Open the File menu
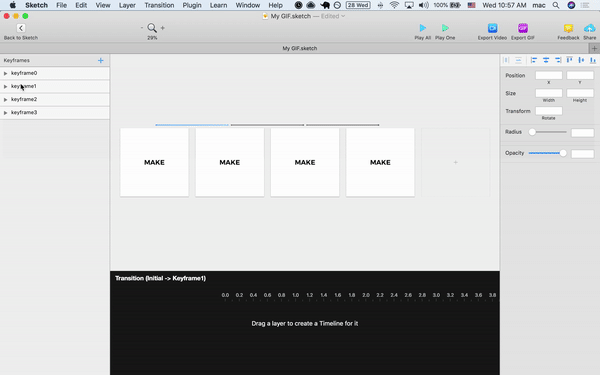 (61, 5)
